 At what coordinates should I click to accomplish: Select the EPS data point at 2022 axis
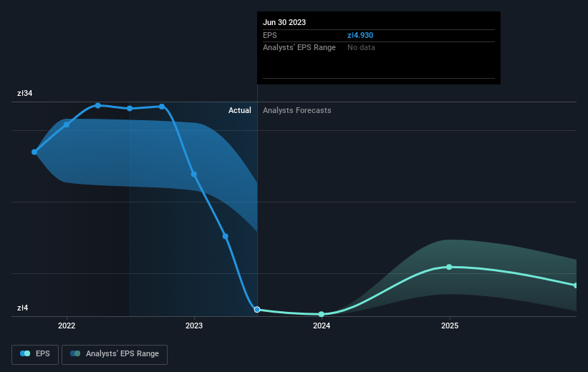[x=67, y=124]
